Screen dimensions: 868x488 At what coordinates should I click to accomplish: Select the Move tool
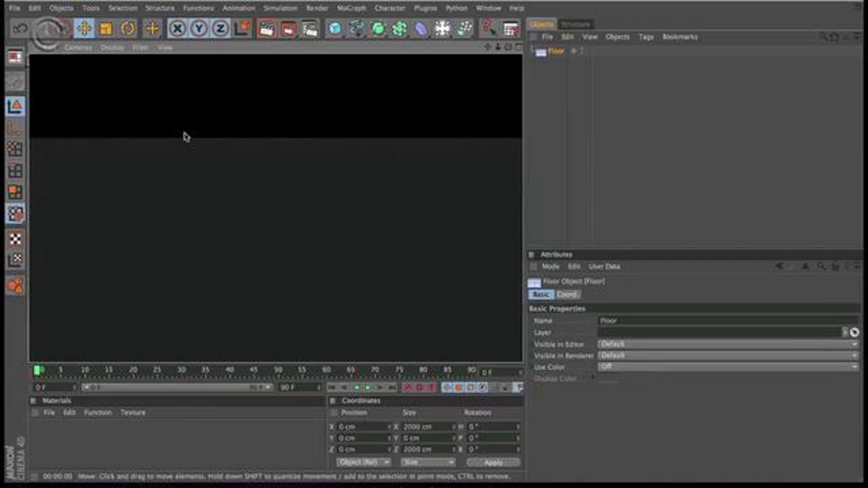click(x=84, y=28)
